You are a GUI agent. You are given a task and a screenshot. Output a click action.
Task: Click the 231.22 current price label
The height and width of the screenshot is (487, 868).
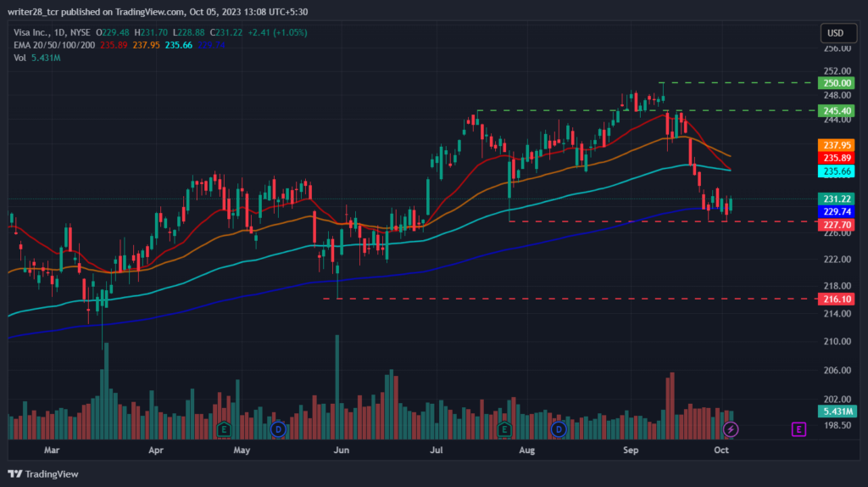click(837, 199)
